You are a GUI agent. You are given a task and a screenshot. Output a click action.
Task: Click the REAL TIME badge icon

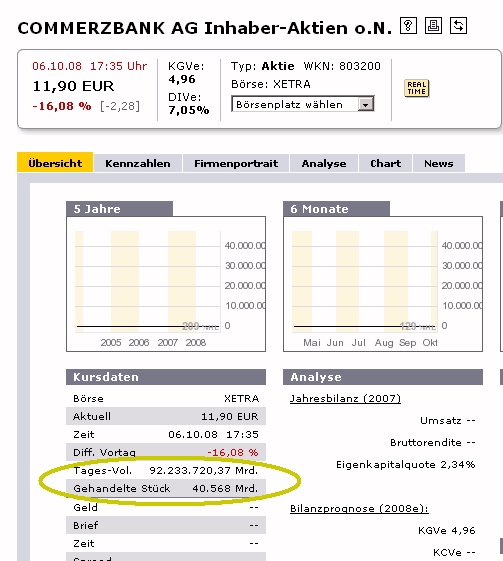[416, 88]
